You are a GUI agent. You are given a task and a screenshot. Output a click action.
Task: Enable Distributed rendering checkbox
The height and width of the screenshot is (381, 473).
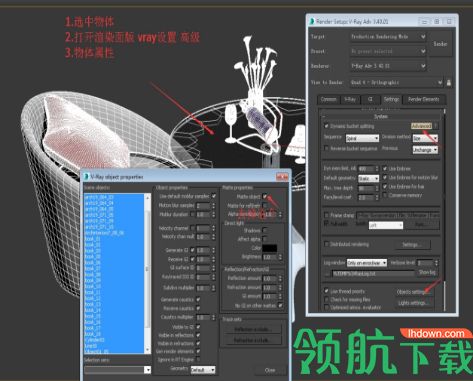(x=326, y=244)
